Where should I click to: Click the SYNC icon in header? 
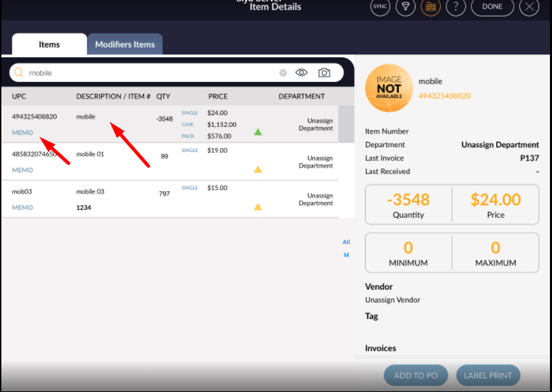(x=380, y=7)
